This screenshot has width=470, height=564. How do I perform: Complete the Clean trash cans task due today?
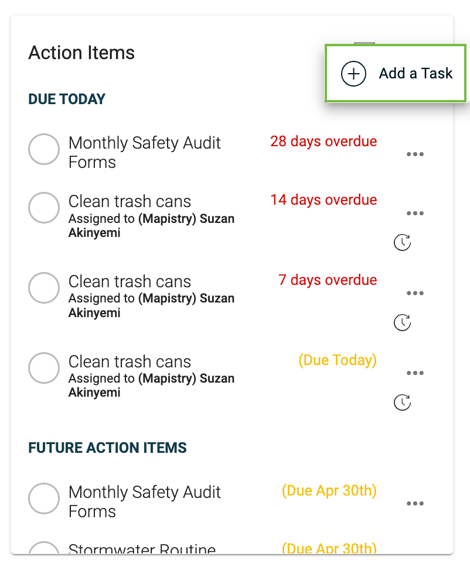pyautogui.click(x=44, y=368)
